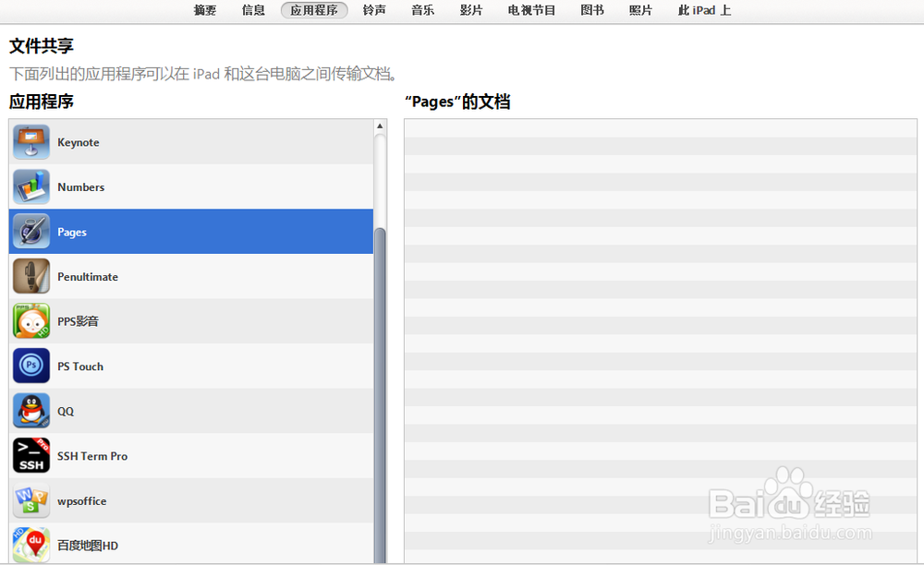
Task: Open the 音乐 section
Action: click(x=422, y=11)
